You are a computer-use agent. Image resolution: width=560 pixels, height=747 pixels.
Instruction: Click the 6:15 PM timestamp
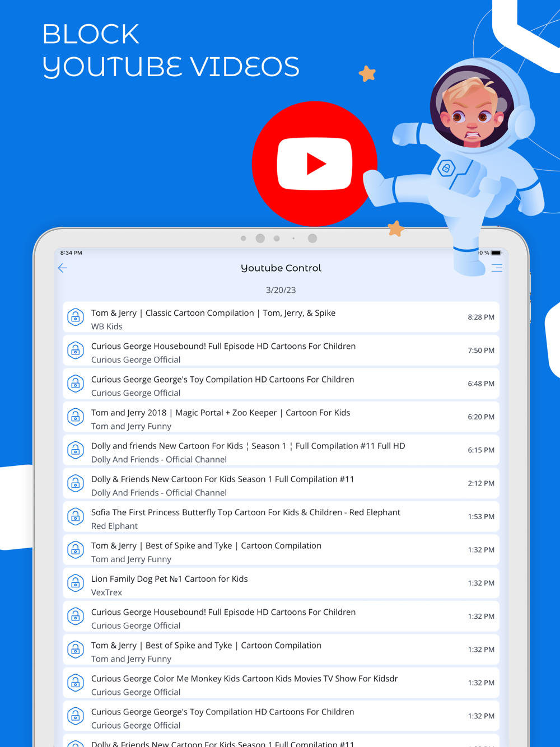click(481, 450)
